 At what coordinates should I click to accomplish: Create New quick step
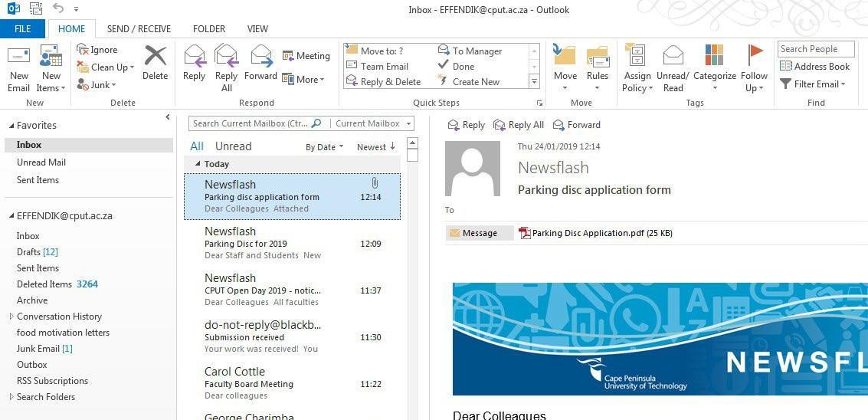(x=468, y=81)
